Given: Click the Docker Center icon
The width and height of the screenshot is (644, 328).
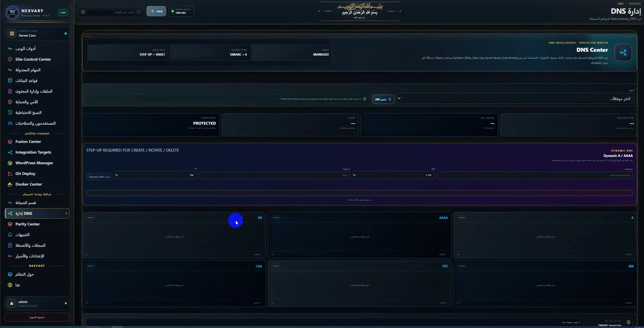Looking at the screenshot, I should (x=10, y=184).
